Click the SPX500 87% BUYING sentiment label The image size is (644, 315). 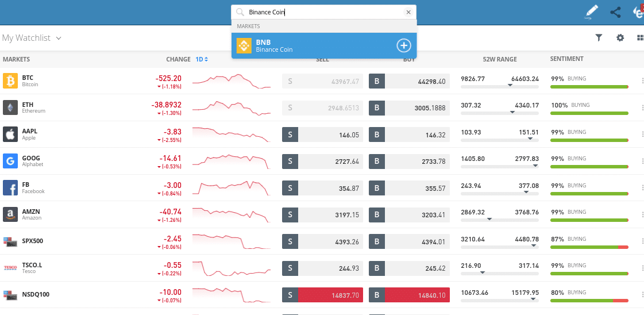pyautogui.click(x=568, y=239)
